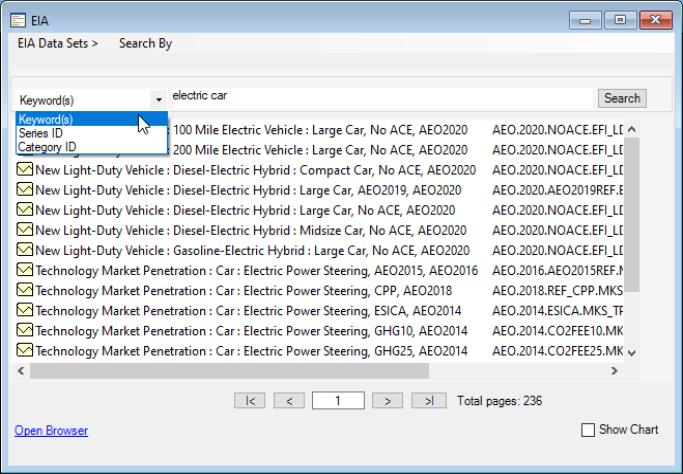Click envelope icon for Diesel-Electric Hybrid Compact Car row
The height and width of the screenshot is (474, 683).
25,170
